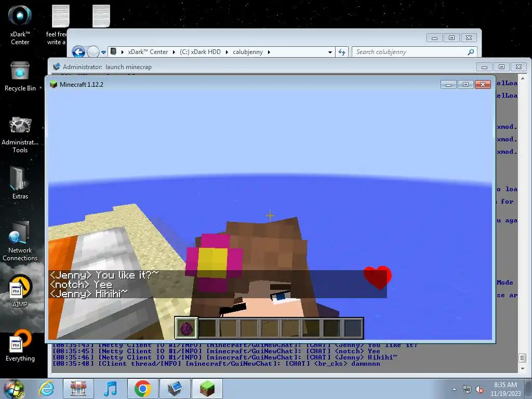The height and width of the screenshot is (399, 532).
Task: Open Explorer recent pages dropdown arrow
Action: 103,52
